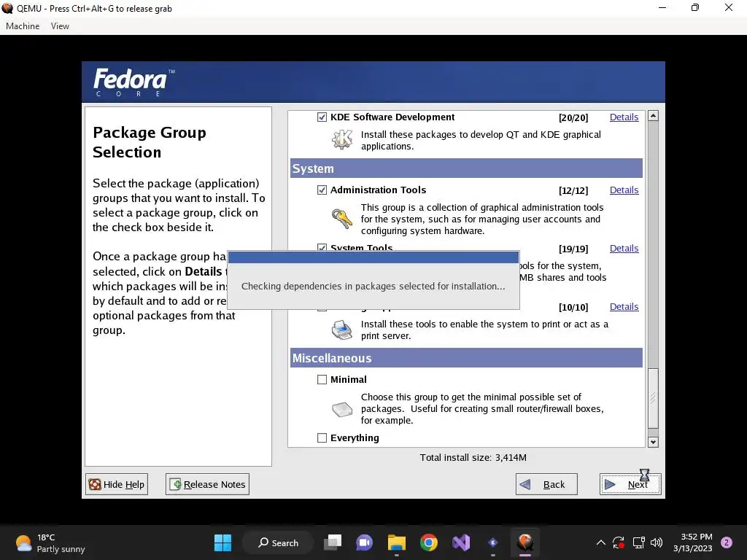The height and width of the screenshot is (560, 747).
Task: Open the Machine menu
Action: click(x=23, y=26)
